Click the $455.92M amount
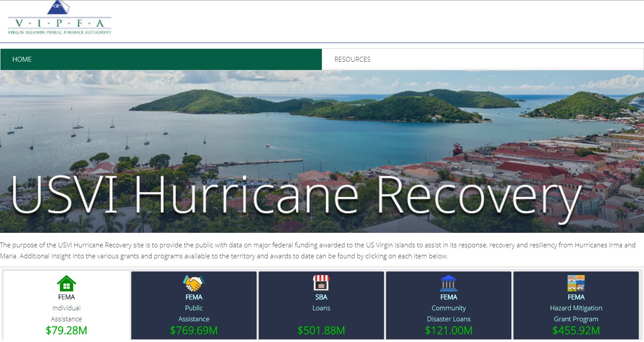Screen dimensions: 644x342 point(576,331)
